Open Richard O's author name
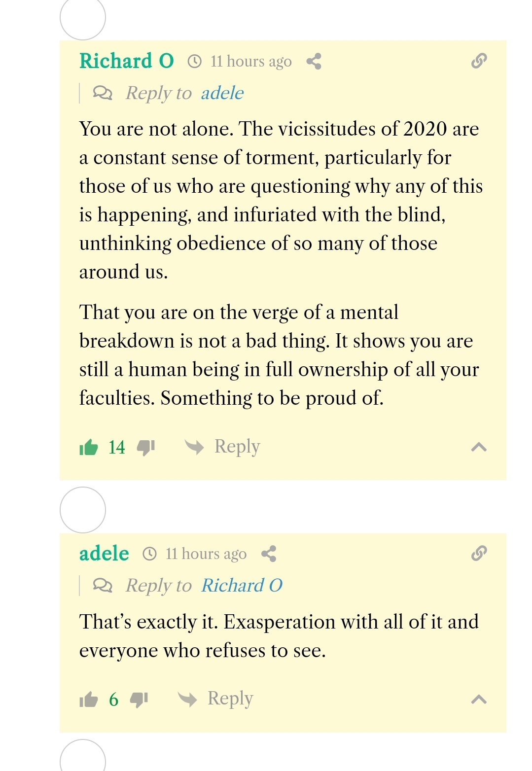532x771 pixels. pos(127,61)
